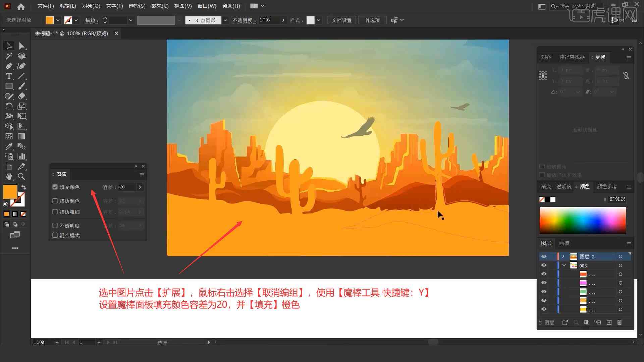
Task: Click the orange fill color swatch
Action: click(x=10, y=191)
